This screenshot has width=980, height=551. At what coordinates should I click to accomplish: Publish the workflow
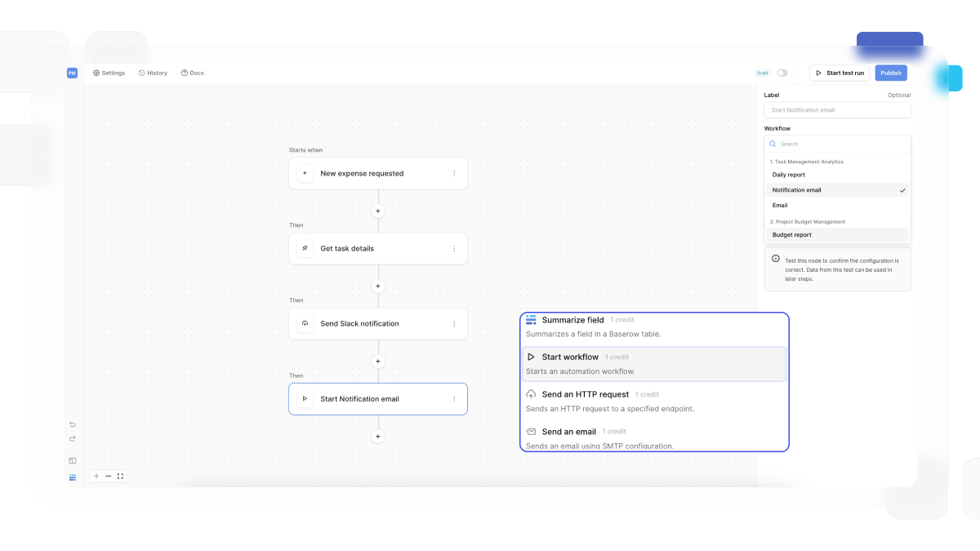[891, 73]
